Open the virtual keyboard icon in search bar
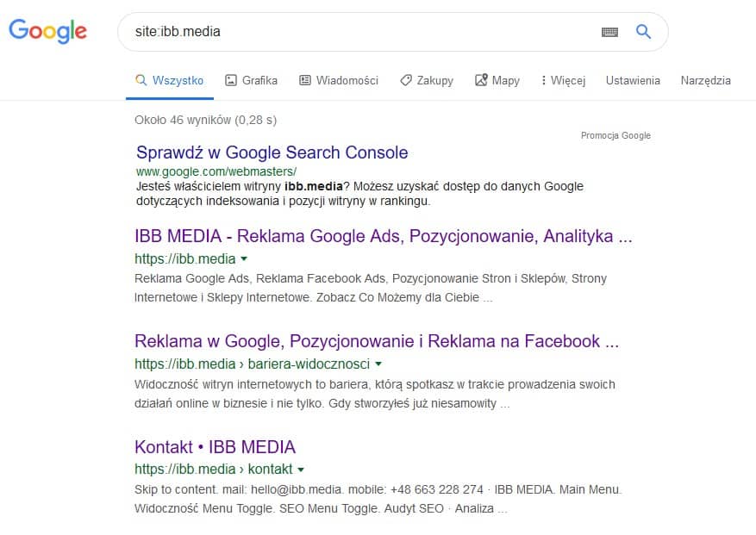Viewport: 756px width, 535px height. pyautogui.click(x=609, y=31)
